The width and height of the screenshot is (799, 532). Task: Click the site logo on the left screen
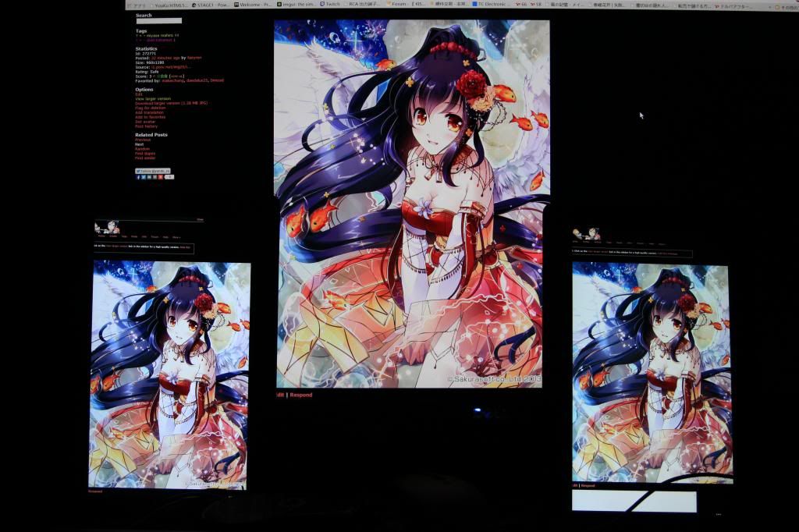click(107, 227)
